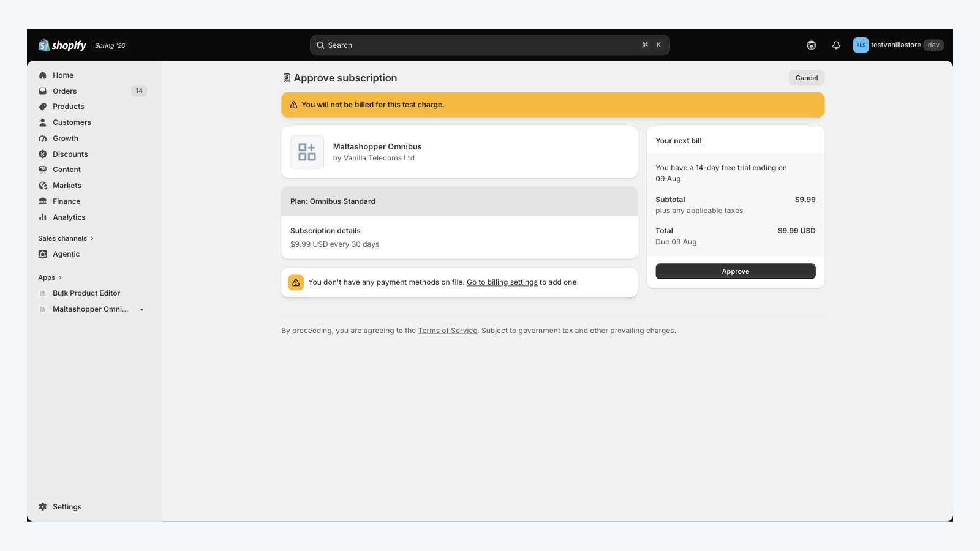Click the Total $9.99 USD amount

[797, 231]
